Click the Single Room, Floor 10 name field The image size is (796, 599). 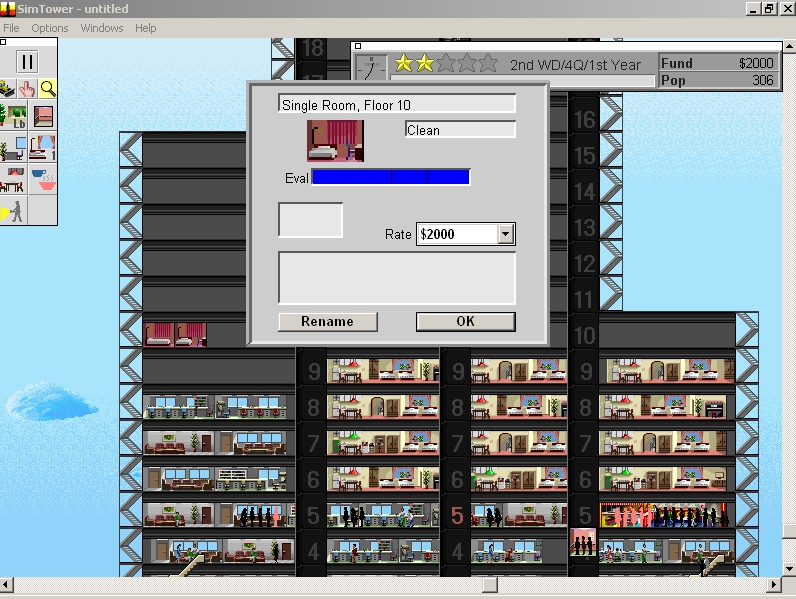[x=396, y=104]
